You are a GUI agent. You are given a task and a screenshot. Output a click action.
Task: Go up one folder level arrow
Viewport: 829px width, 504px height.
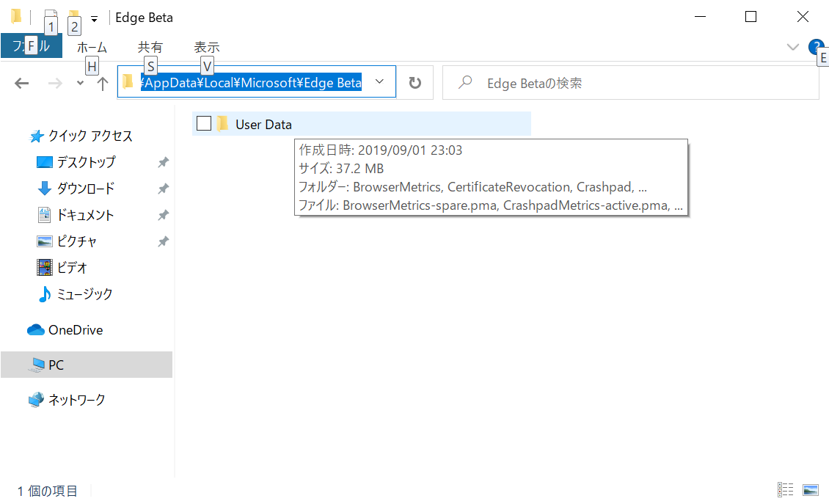point(103,83)
